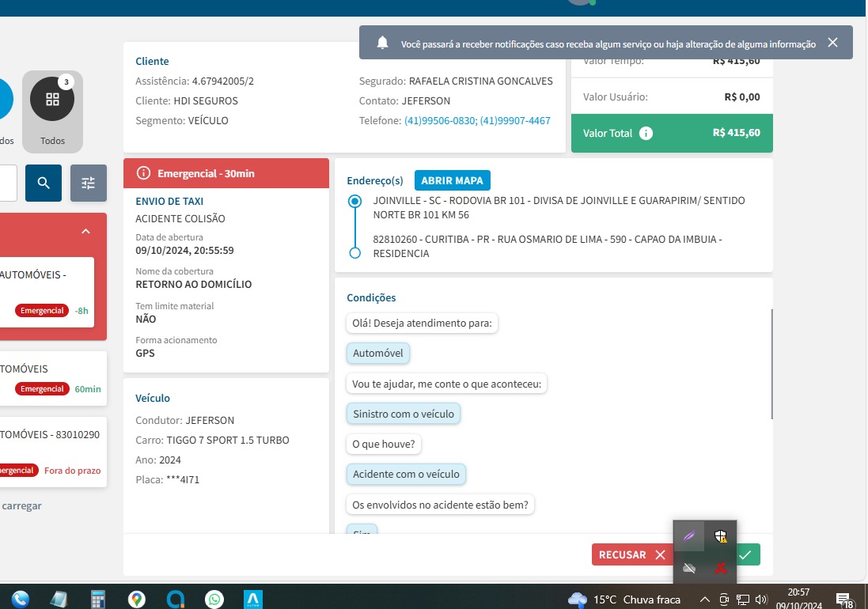Image resolution: width=868 pixels, height=609 pixels.
Task: Select the Todos filter tab
Action: [52, 112]
